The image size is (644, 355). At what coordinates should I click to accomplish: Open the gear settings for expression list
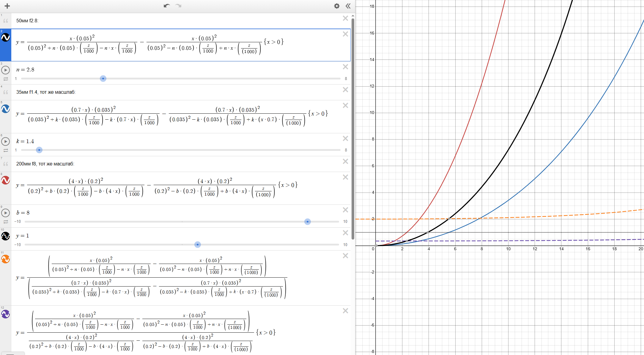click(x=336, y=6)
